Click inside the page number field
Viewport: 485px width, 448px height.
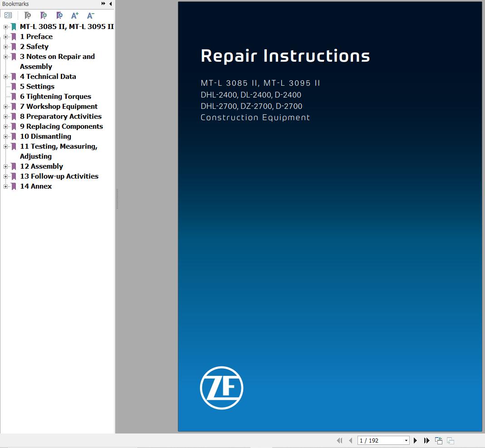tap(377, 440)
